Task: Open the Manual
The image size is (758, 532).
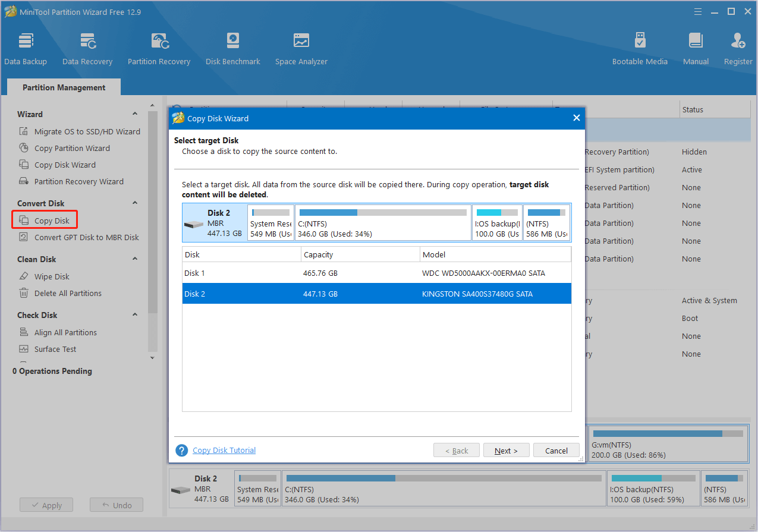Action: pos(696,49)
